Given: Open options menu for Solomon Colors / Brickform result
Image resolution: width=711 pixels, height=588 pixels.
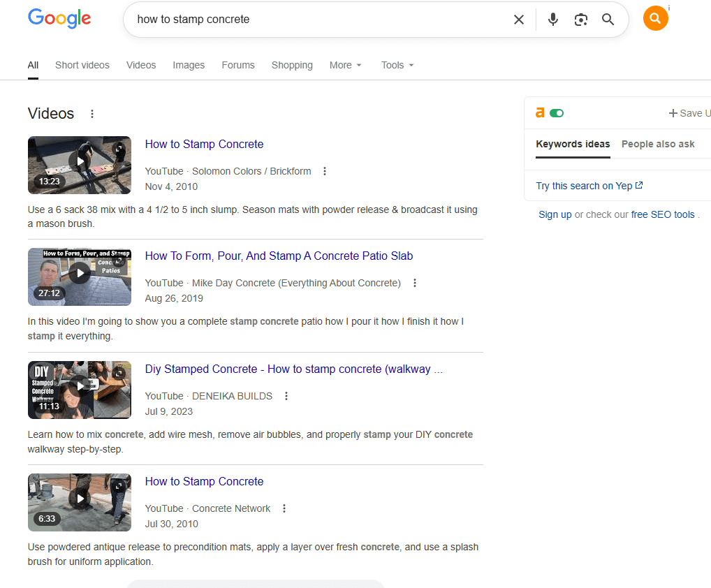Looking at the screenshot, I should (x=325, y=171).
